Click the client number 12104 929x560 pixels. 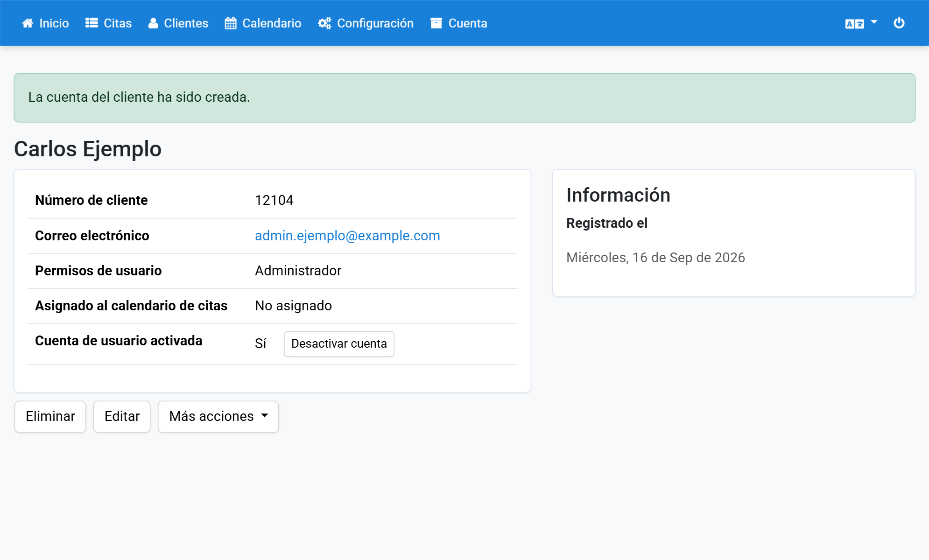tap(274, 200)
